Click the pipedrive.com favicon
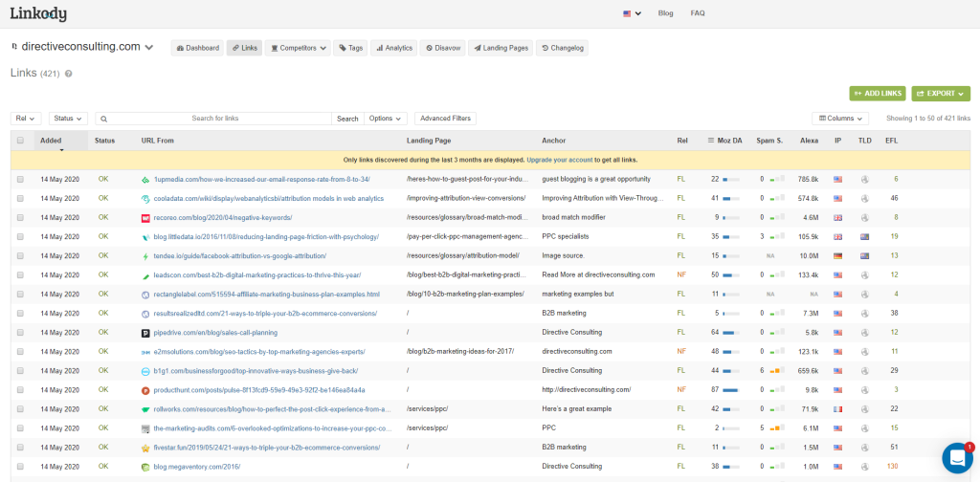Image resolution: width=980 pixels, height=482 pixels. coord(145,333)
